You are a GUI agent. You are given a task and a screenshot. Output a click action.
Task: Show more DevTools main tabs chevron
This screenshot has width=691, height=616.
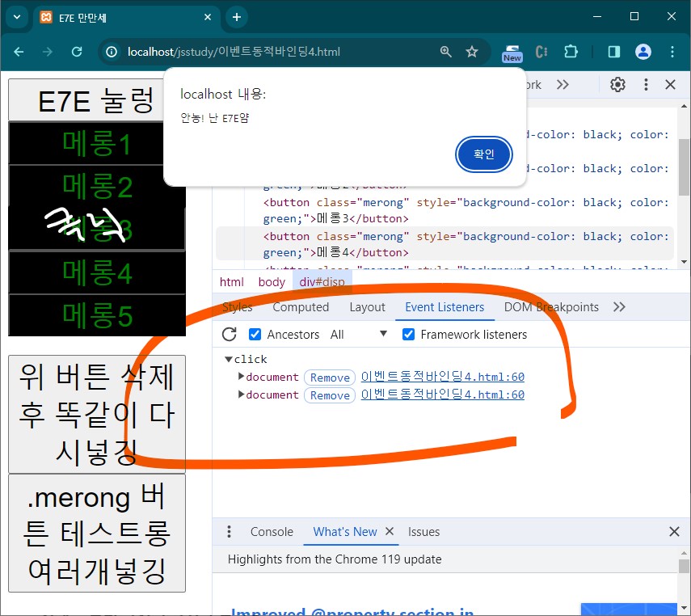coord(562,84)
